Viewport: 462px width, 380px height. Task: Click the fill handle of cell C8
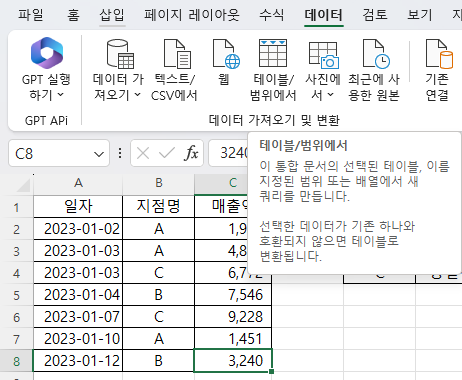272,371
